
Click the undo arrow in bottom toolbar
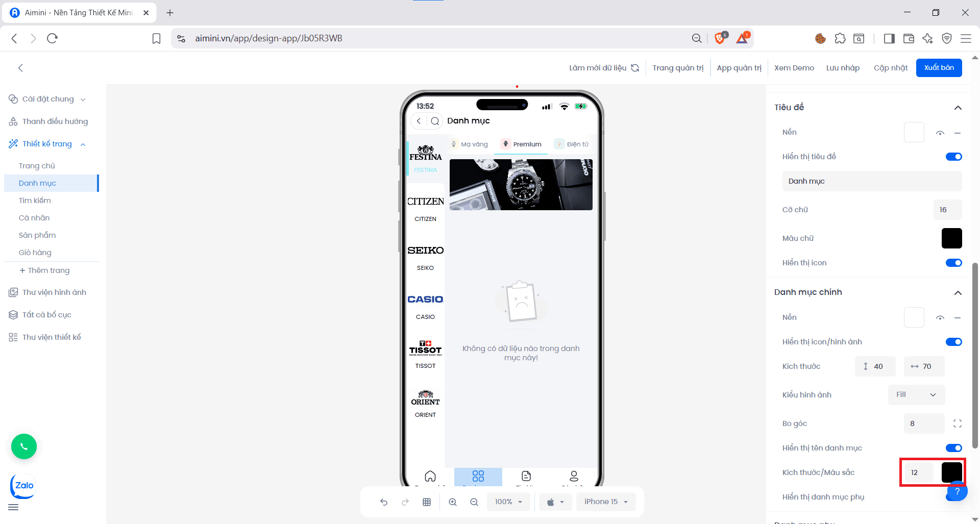pos(384,502)
